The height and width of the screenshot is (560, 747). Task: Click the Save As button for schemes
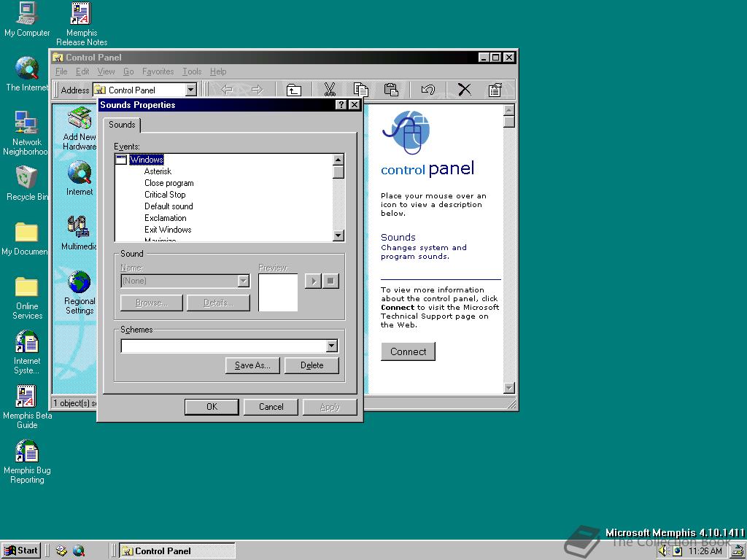252,365
